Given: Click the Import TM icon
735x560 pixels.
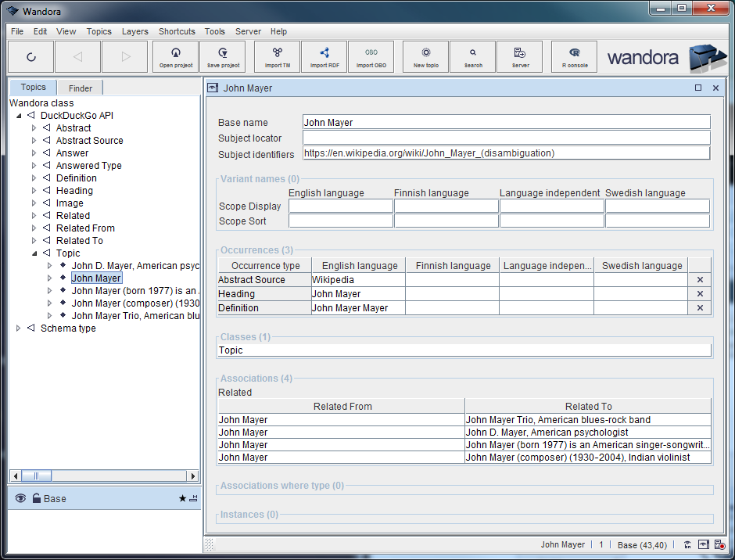Looking at the screenshot, I should [x=278, y=57].
